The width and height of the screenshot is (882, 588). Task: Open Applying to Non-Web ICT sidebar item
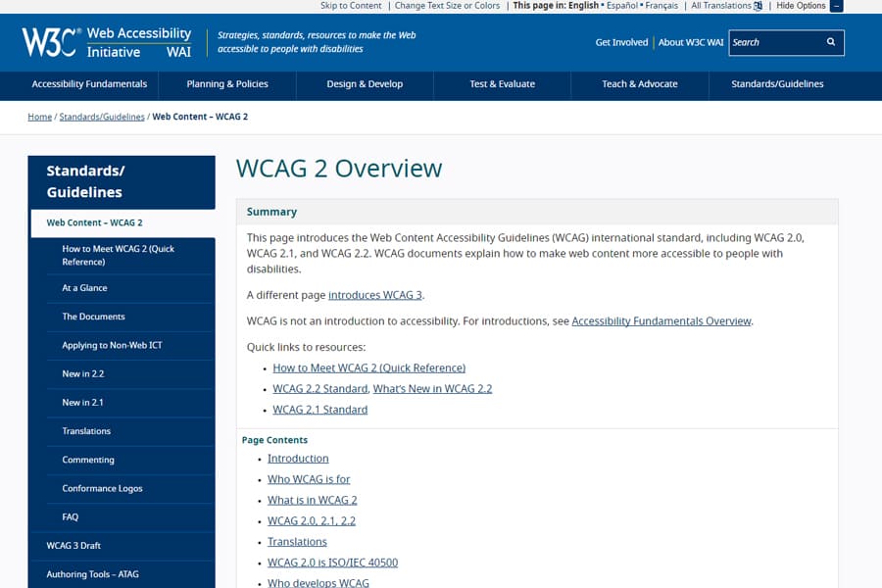tap(130, 346)
